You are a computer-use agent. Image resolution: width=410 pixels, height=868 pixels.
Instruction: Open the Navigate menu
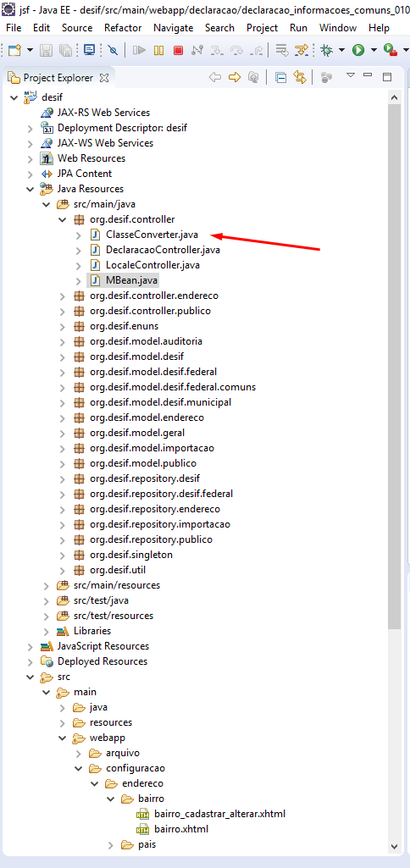click(x=174, y=28)
